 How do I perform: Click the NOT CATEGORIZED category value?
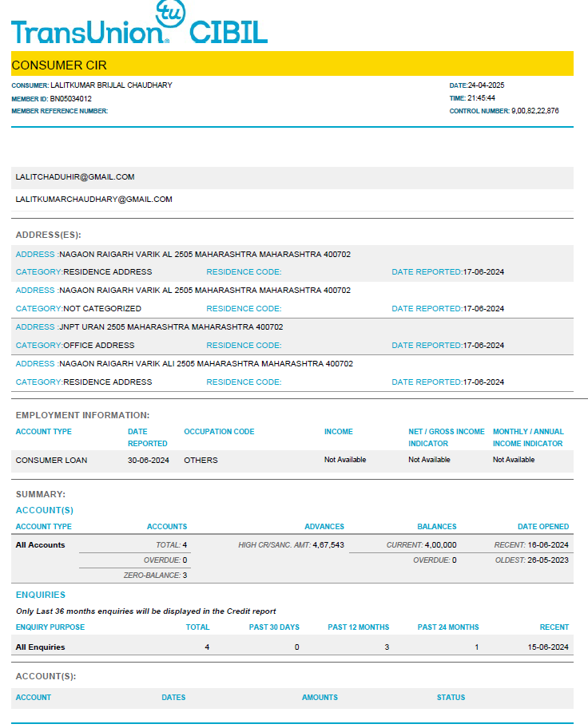tap(102, 308)
